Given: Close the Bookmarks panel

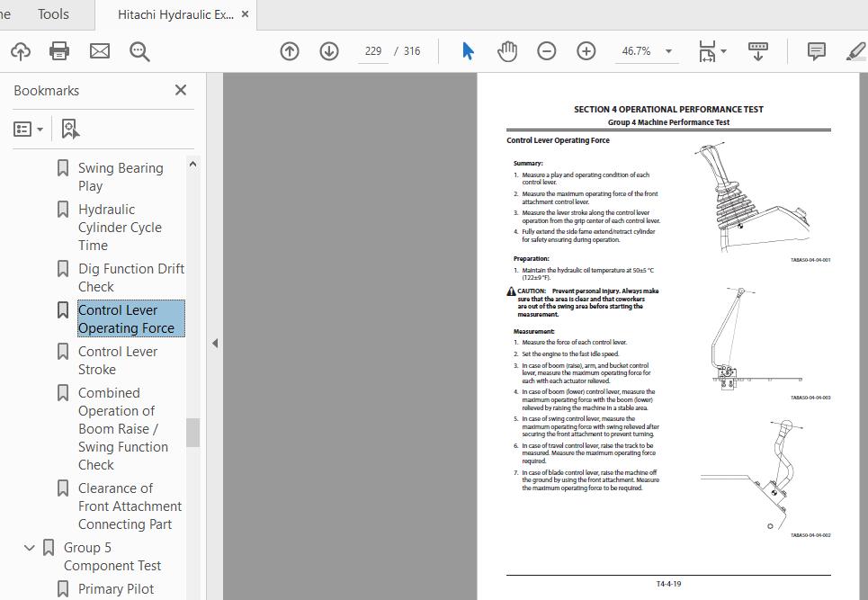Looking at the screenshot, I should (x=181, y=90).
